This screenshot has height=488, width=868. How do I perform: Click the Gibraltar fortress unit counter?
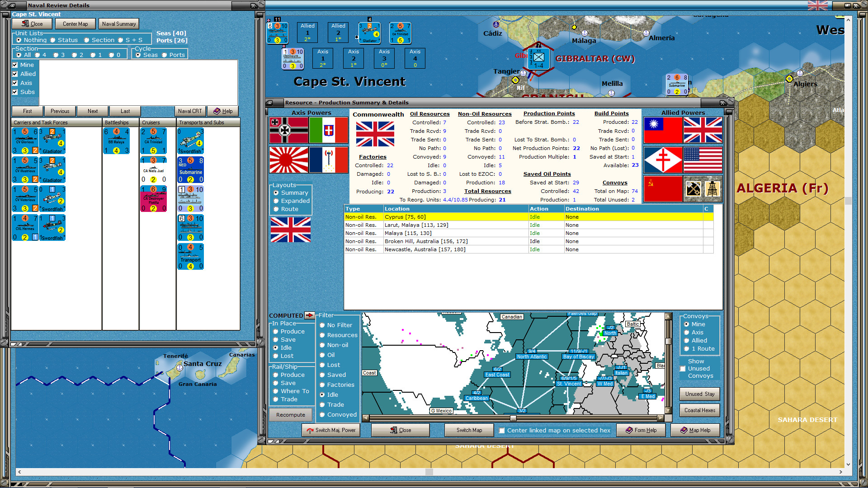click(538, 58)
